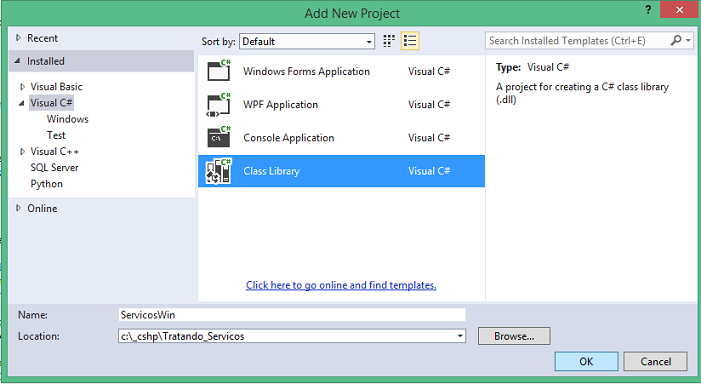This screenshot has height=384, width=701.
Task: Click the Name field containing ServicosWin
Action: 292,315
